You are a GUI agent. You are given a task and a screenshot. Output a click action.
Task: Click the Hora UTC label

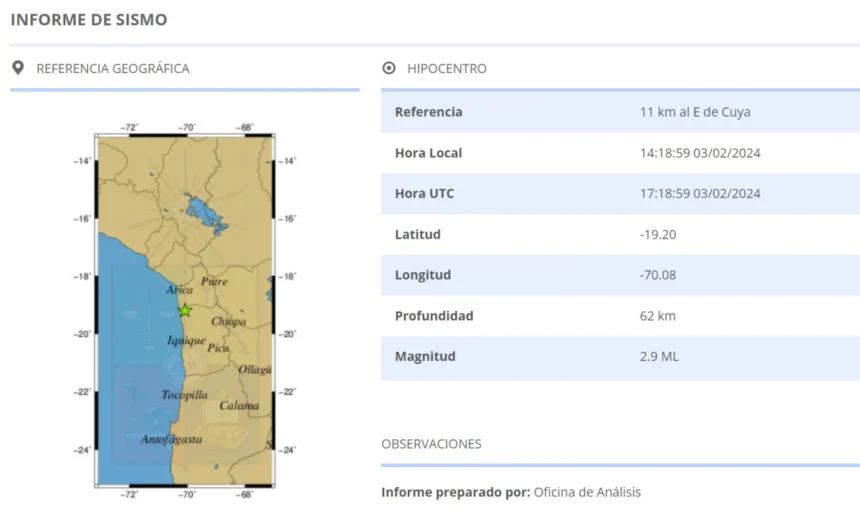point(425,194)
